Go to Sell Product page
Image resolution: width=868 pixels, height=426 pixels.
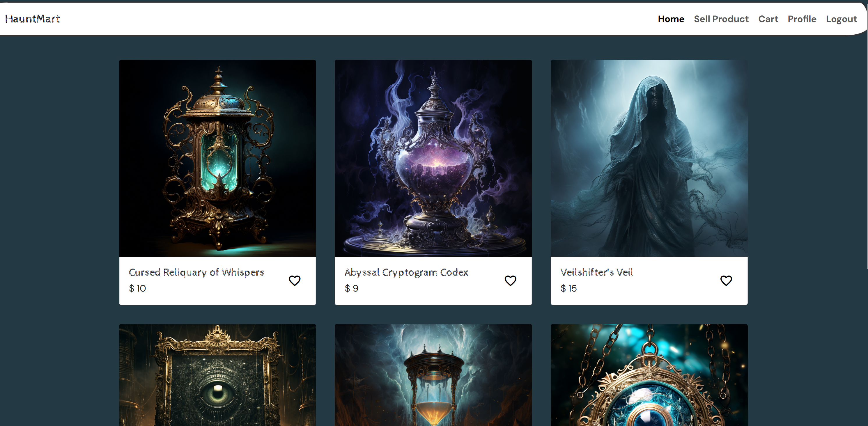(x=721, y=19)
